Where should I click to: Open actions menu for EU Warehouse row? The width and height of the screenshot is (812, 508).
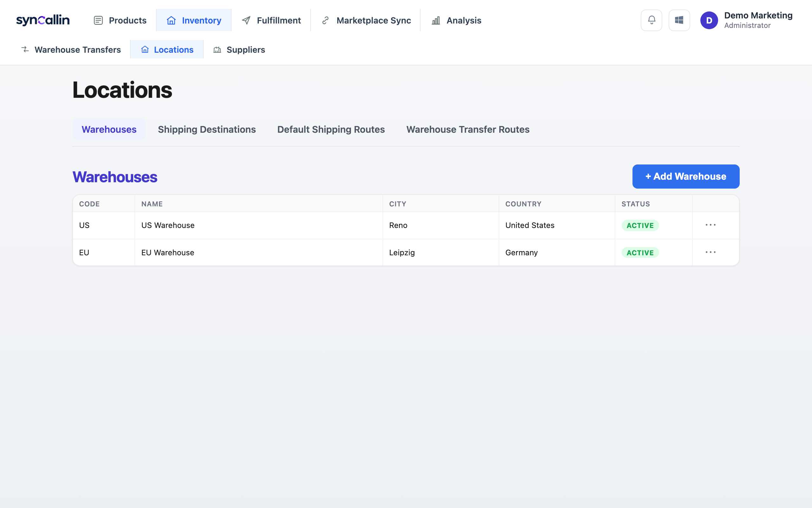[x=710, y=252]
